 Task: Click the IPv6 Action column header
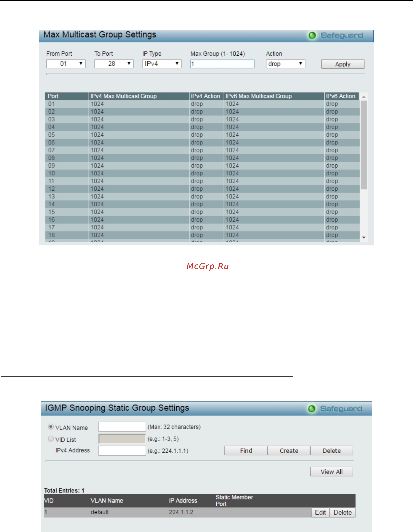tap(342, 96)
